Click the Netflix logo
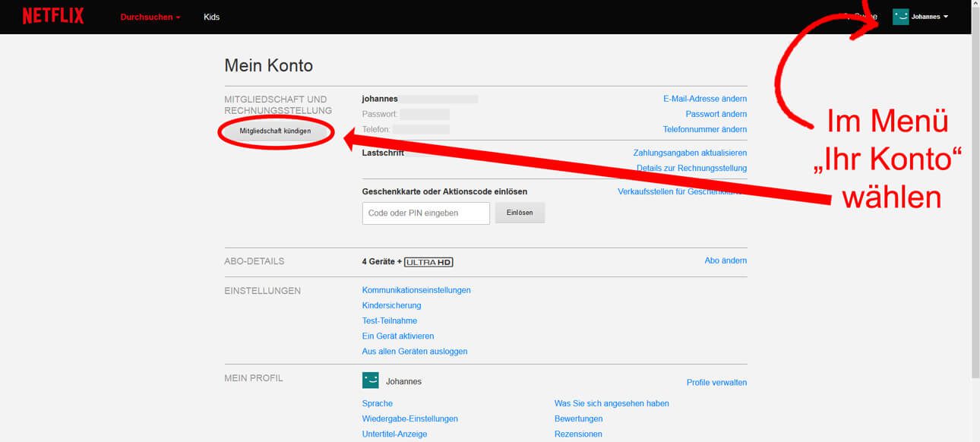The image size is (980, 442). 53,16
